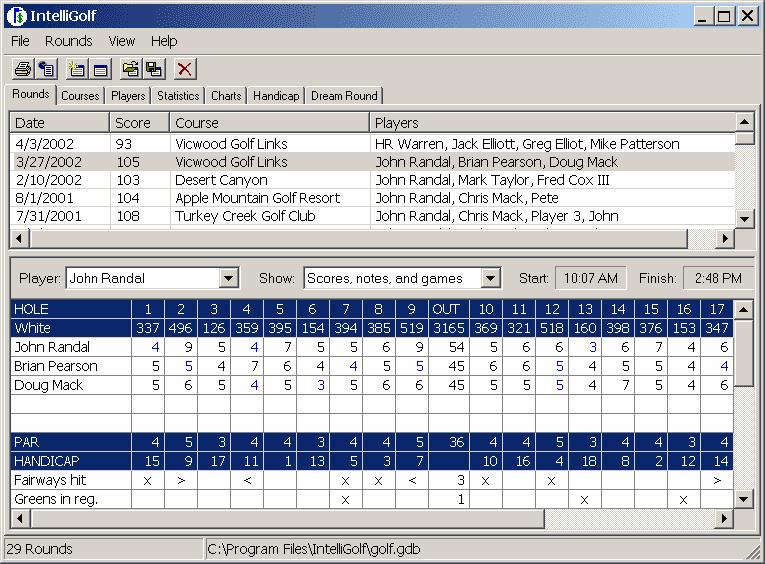This screenshot has width=765, height=564.
Task: Open the Show dropdown for scores, notes, games
Action: pyautogui.click(x=490, y=279)
